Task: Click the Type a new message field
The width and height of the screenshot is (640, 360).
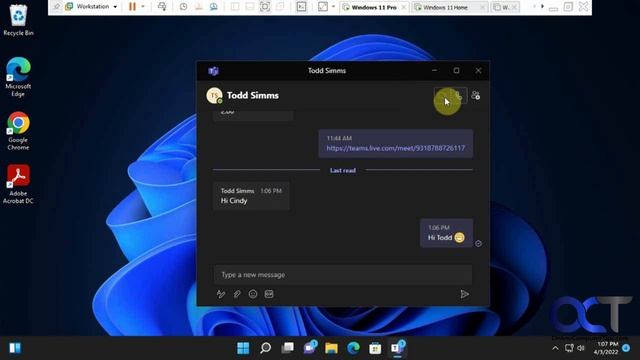Action: [x=343, y=275]
